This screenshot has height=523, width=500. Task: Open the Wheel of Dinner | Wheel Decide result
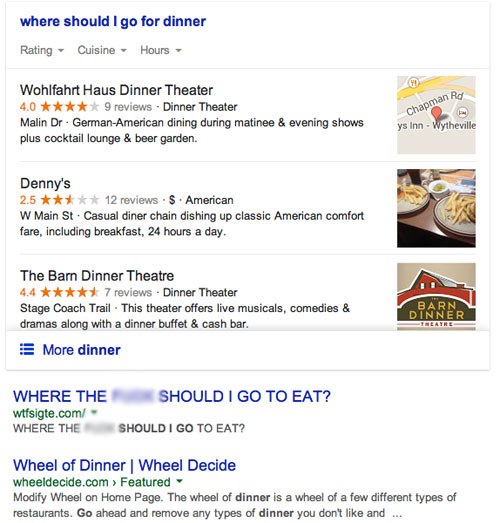[124, 465]
